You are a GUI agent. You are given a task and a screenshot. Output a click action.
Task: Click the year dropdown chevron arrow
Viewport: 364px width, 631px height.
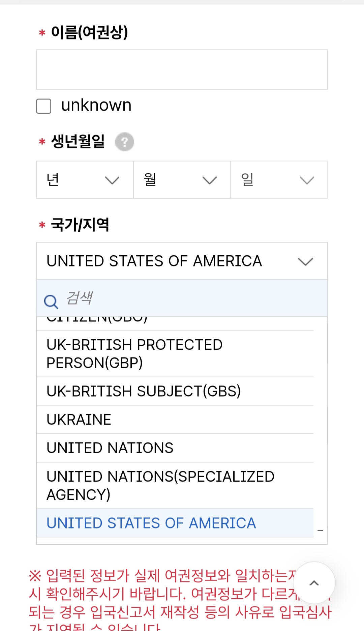[x=112, y=180]
